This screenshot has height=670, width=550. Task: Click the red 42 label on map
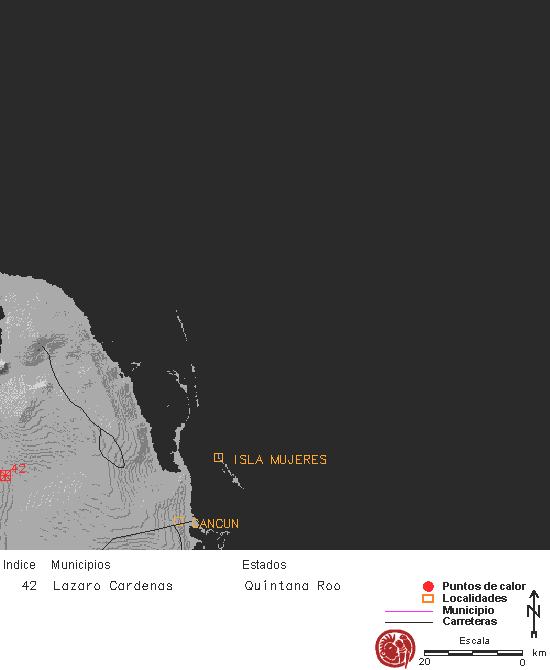pos(18,468)
